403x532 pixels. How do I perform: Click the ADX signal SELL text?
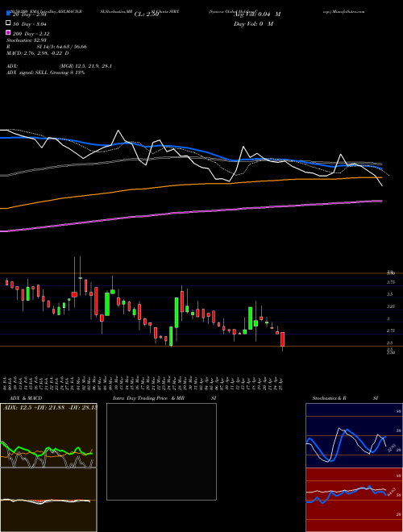45,73
